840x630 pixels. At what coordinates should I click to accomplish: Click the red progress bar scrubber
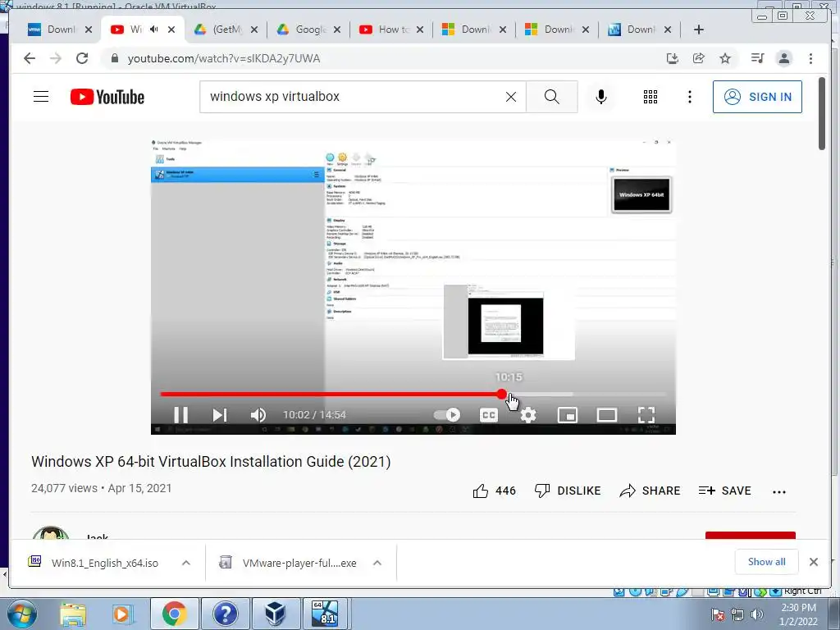pyautogui.click(x=501, y=395)
